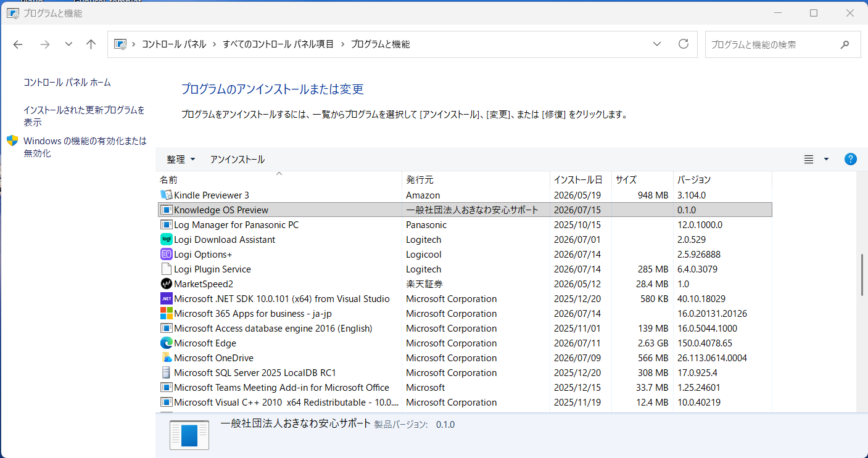Click コントロール パネル breadcrumb
Screen dimensions: 868x458
pyautogui.click(x=174, y=44)
